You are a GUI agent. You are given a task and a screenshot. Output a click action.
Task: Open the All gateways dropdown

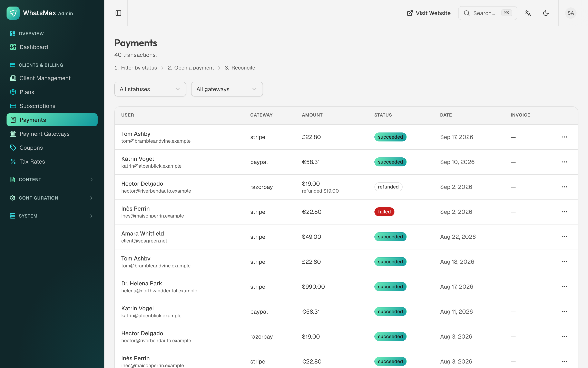pyautogui.click(x=227, y=89)
